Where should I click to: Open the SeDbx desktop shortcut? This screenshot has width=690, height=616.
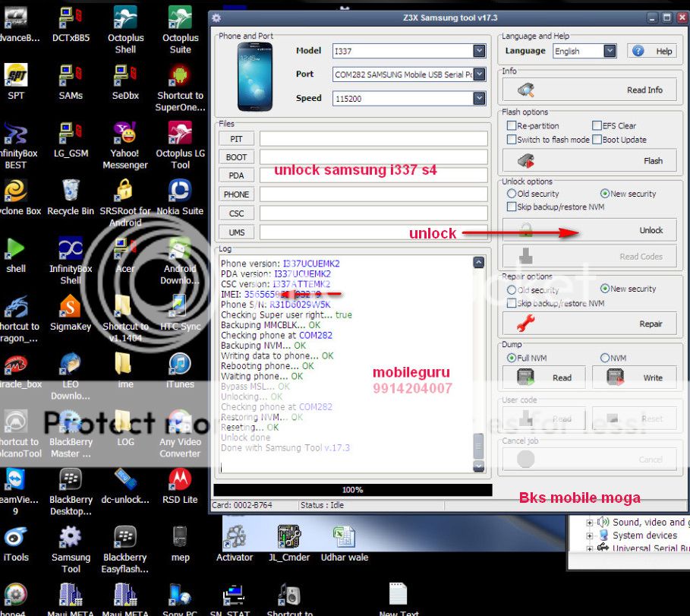click(x=125, y=81)
